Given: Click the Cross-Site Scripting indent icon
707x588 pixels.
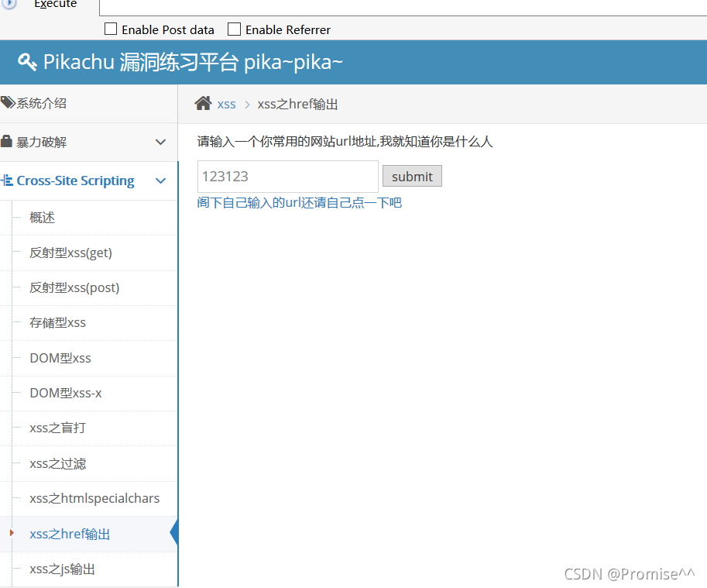Looking at the screenshot, I should (x=7, y=181).
